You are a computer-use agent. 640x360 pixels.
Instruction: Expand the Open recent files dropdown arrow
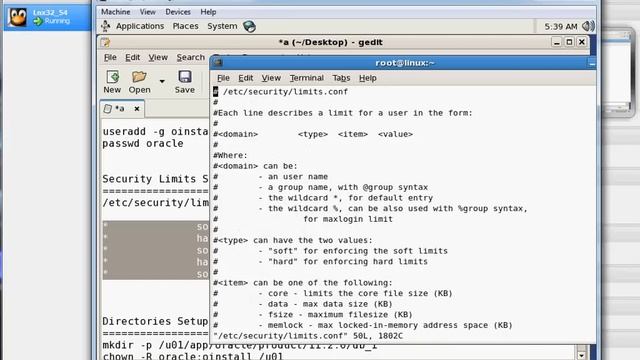(x=162, y=81)
